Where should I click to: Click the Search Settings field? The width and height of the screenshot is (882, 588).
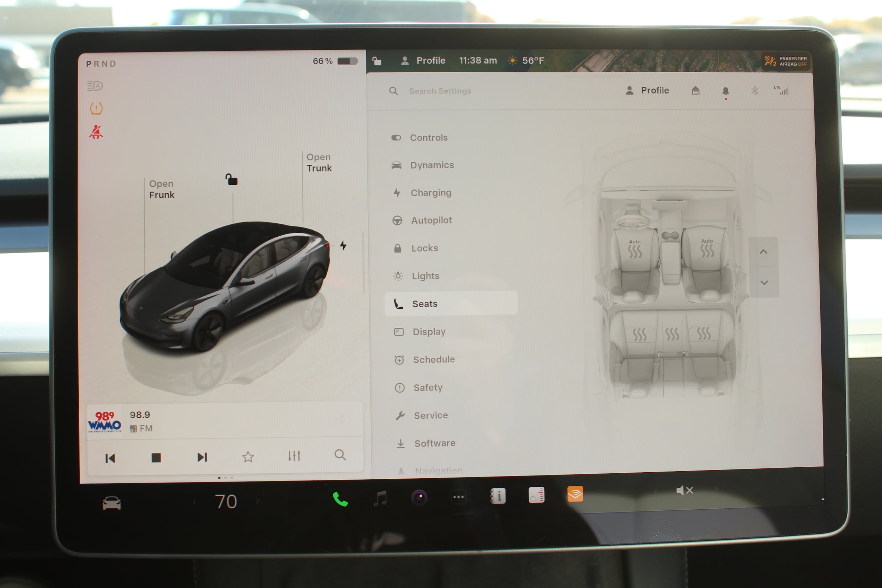pyautogui.click(x=440, y=91)
